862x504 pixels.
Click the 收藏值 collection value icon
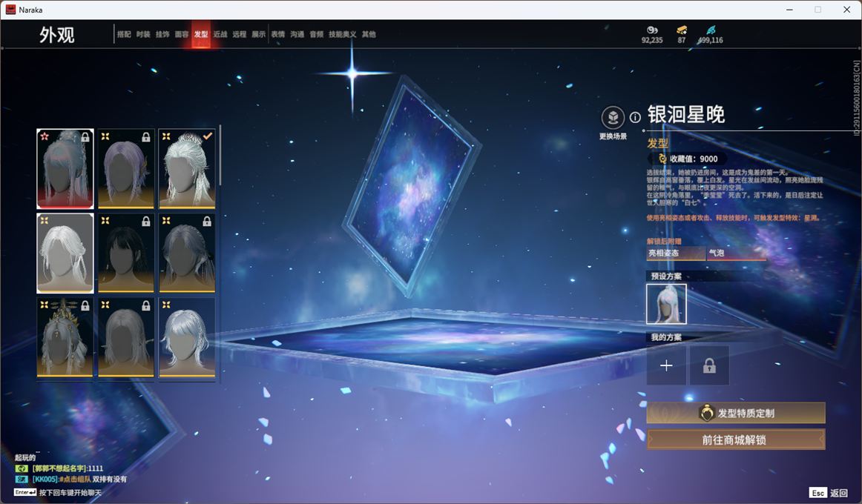tap(662, 159)
